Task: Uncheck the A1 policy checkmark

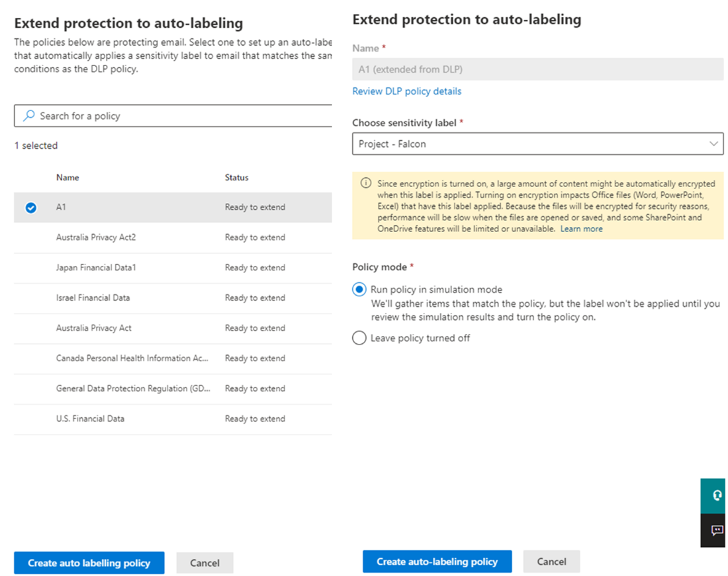Action: point(31,207)
